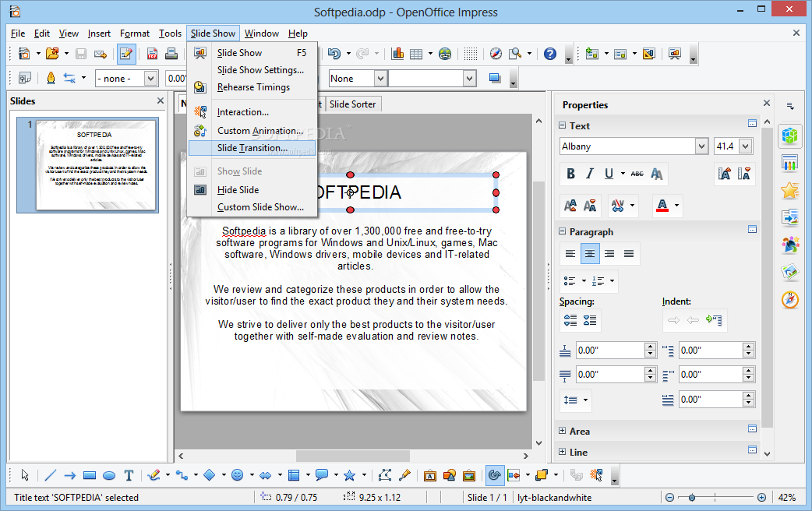Select the Rectangle drawing tool

pyautogui.click(x=90, y=475)
